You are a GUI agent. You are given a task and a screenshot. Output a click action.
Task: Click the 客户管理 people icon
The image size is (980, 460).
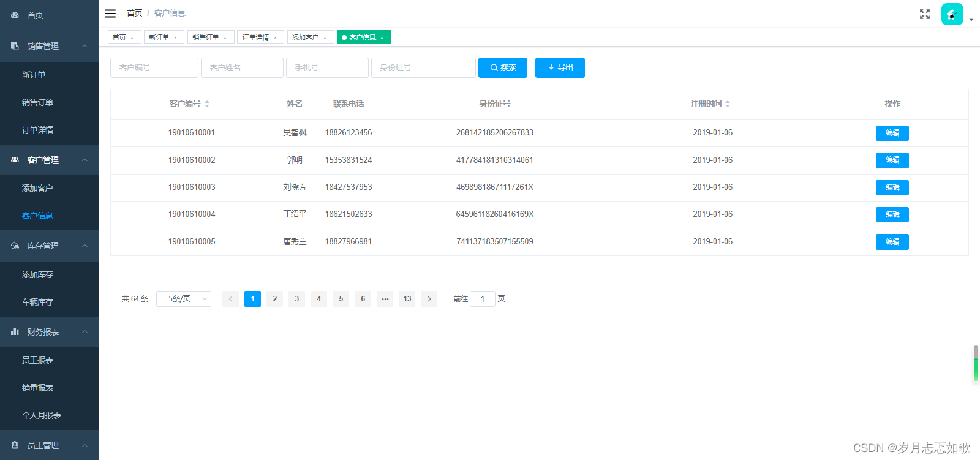click(15, 160)
